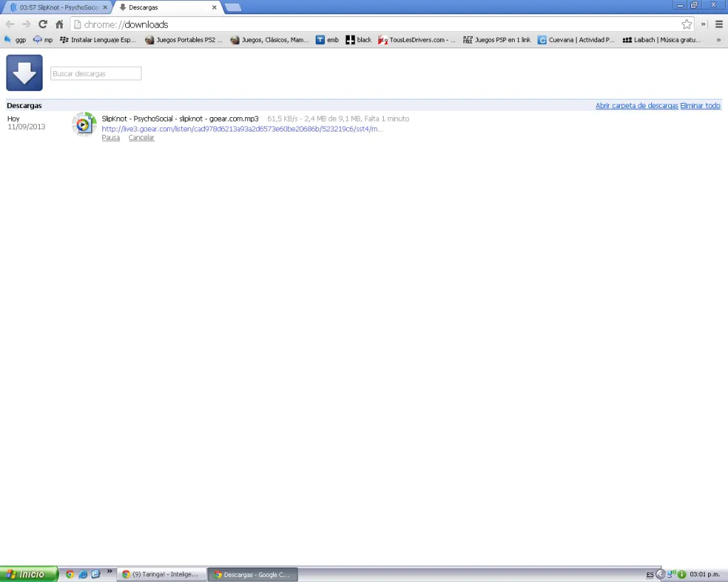Click the ES language indicator
728x582 pixels.
pos(650,575)
